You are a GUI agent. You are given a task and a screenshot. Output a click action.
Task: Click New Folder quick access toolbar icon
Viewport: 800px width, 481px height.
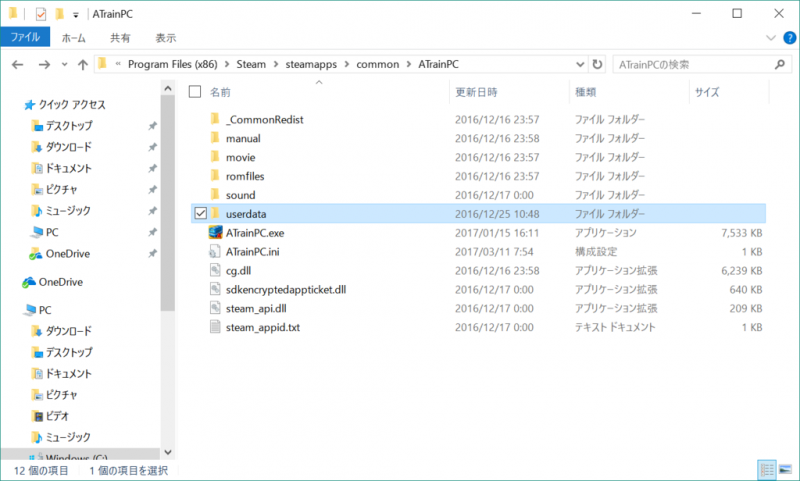(x=59, y=14)
